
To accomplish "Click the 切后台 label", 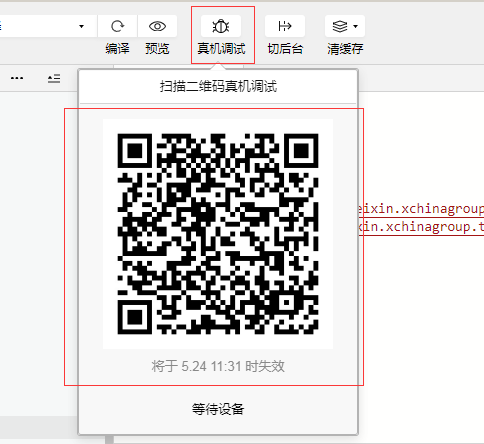I will pyautogui.click(x=285, y=49).
